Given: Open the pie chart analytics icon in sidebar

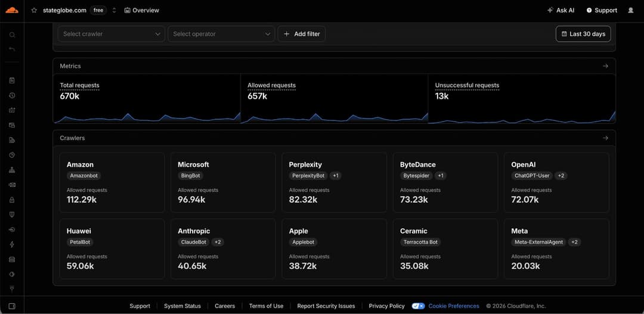Looking at the screenshot, I should (x=12, y=155).
